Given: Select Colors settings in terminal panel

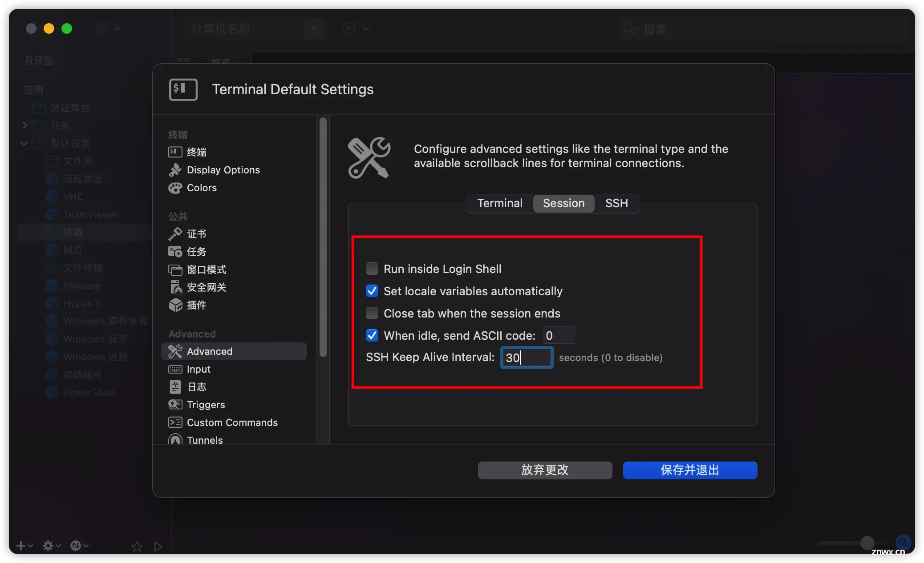Looking at the screenshot, I should click(x=201, y=187).
